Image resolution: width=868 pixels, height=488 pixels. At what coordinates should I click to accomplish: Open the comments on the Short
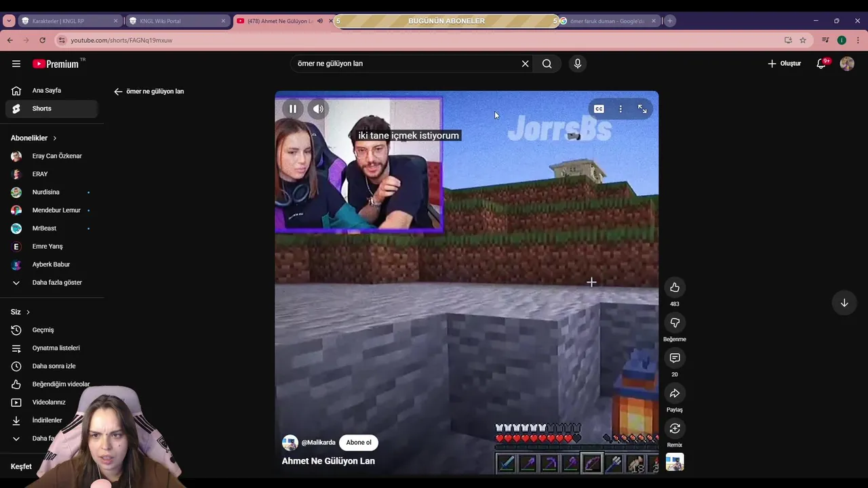675,358
